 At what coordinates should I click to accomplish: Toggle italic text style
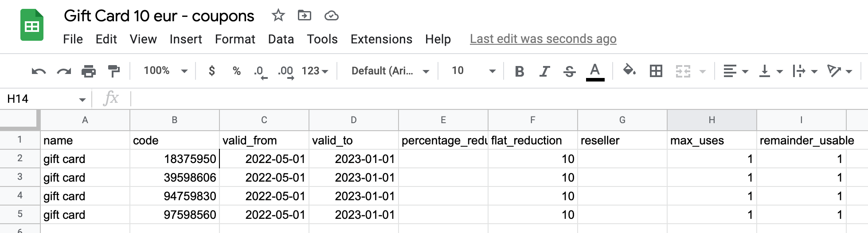coord(544,71)
